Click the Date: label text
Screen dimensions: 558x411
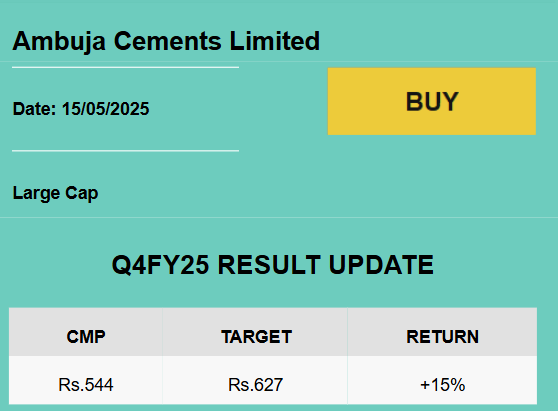click(x=35, y=109)
